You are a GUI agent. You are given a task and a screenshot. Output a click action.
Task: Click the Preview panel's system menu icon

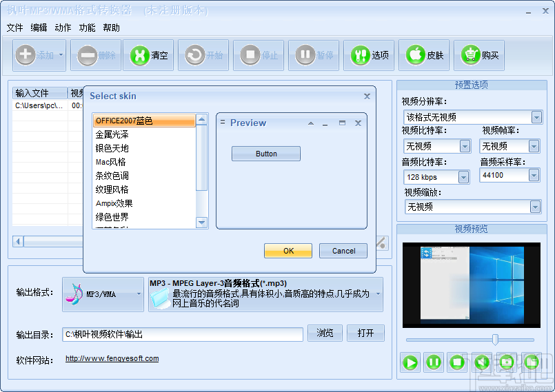click(223, 123)
